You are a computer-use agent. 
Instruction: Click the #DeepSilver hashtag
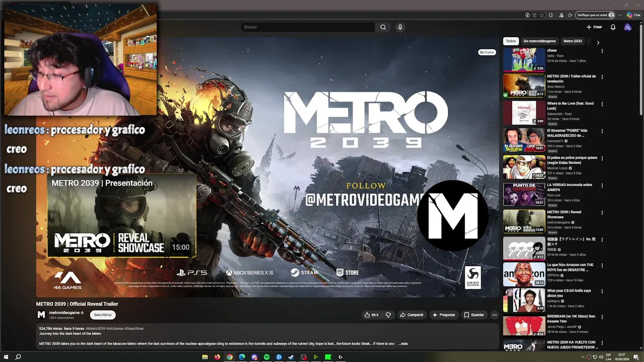click(134, 328)
